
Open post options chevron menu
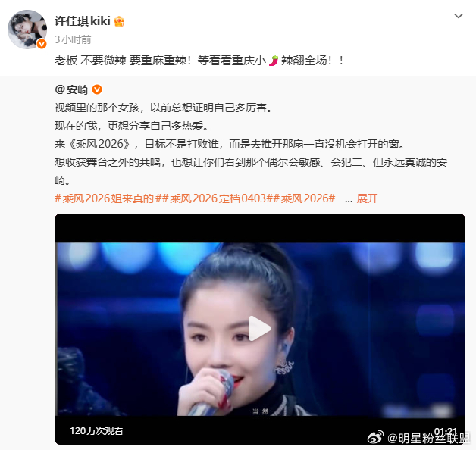[458, 16]
